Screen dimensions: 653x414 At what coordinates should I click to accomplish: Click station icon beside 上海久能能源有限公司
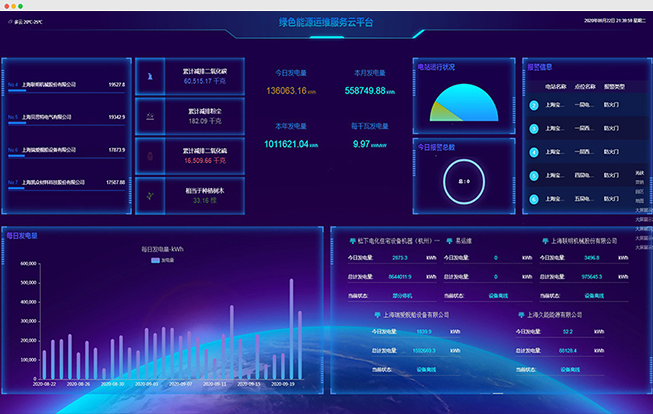(x=521, y=313)
